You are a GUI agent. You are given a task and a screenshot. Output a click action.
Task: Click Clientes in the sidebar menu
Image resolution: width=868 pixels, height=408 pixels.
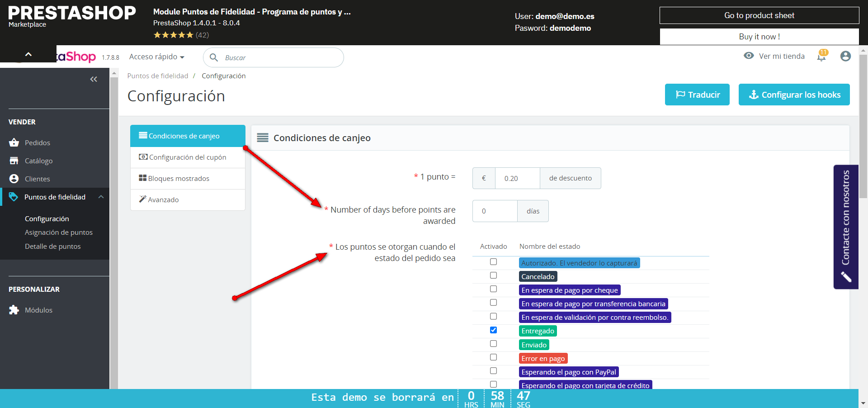(x=38, y=179)
